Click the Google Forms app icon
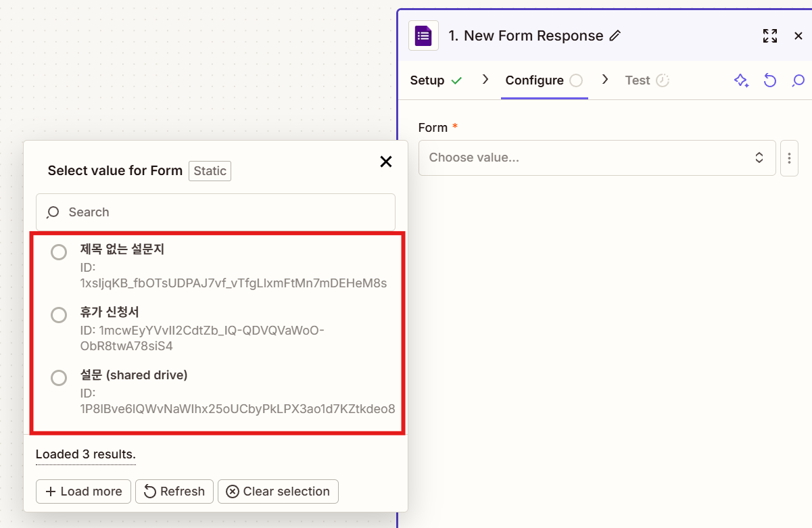The width and height of the screenshot is (812, 528). click(x=424, y=36)
